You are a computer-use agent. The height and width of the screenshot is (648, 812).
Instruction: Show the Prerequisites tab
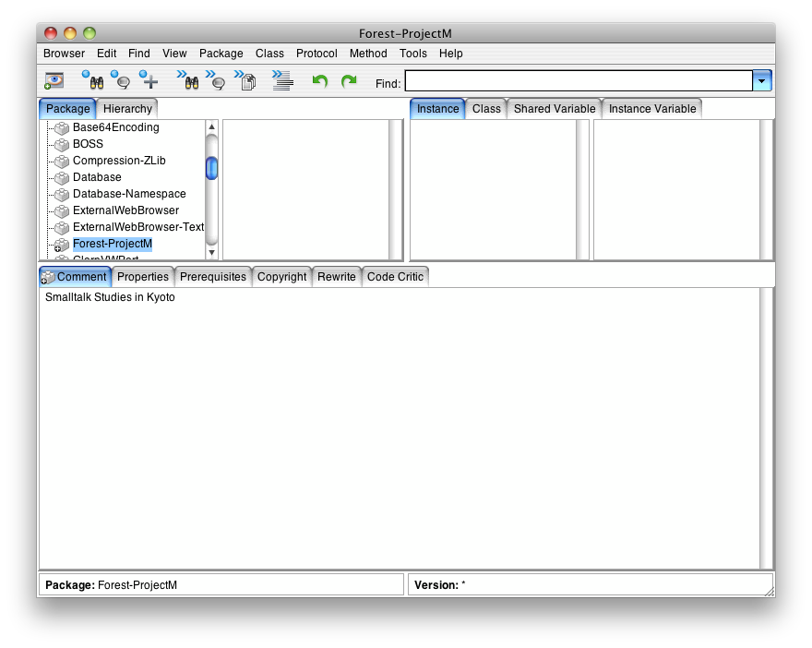pos(213,277)
